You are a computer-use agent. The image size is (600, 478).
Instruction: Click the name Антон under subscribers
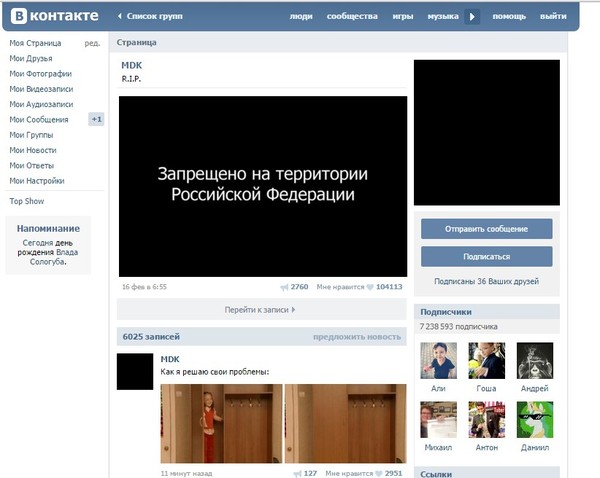pyautogui.click(x=487, y=447)
